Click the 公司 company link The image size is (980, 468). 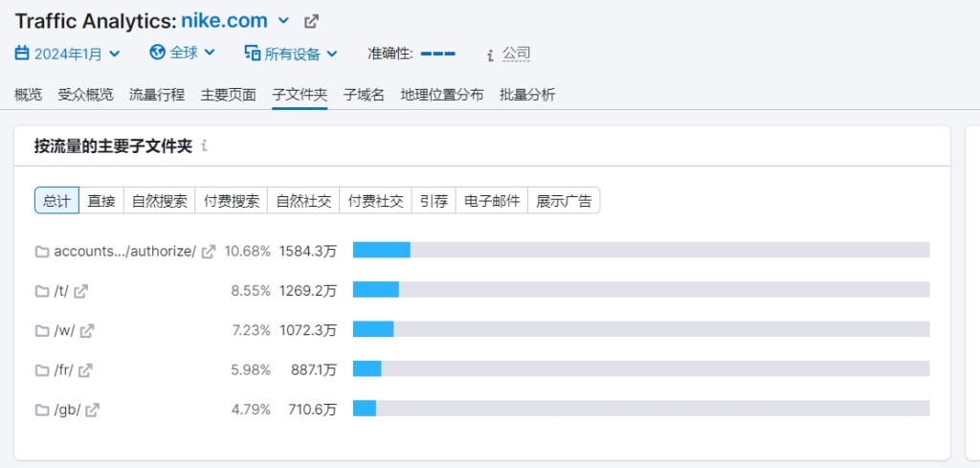coord(516,54)
